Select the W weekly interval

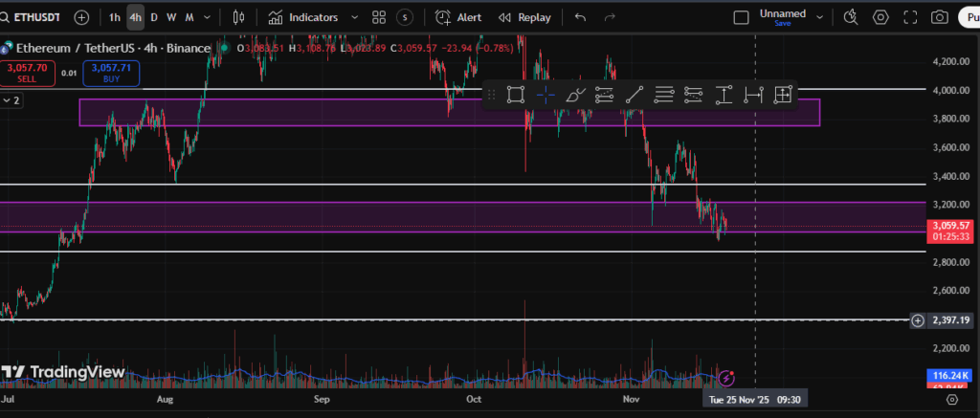point(171,17)
